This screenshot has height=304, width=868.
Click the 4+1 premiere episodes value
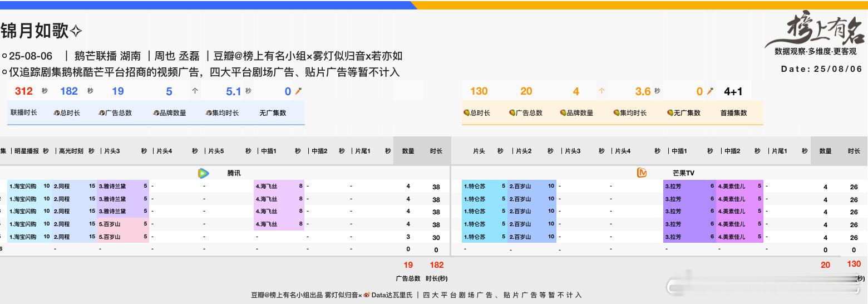tap(733, 91)
